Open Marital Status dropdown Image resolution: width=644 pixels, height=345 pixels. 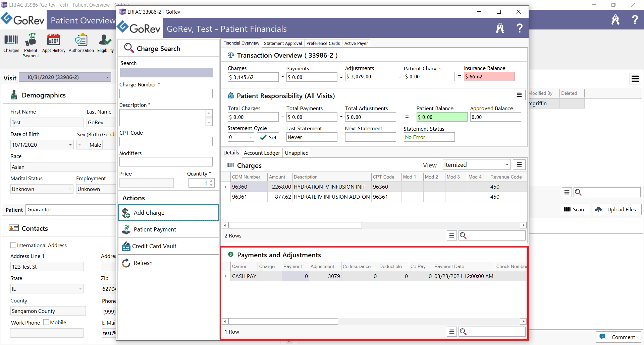click(x=70, y=189)
